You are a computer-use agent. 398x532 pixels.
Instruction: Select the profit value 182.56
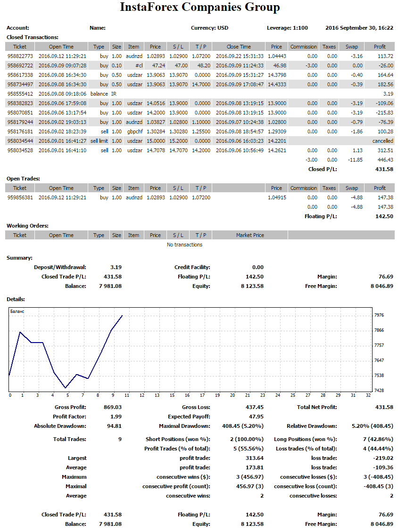[x=385, y=84]
